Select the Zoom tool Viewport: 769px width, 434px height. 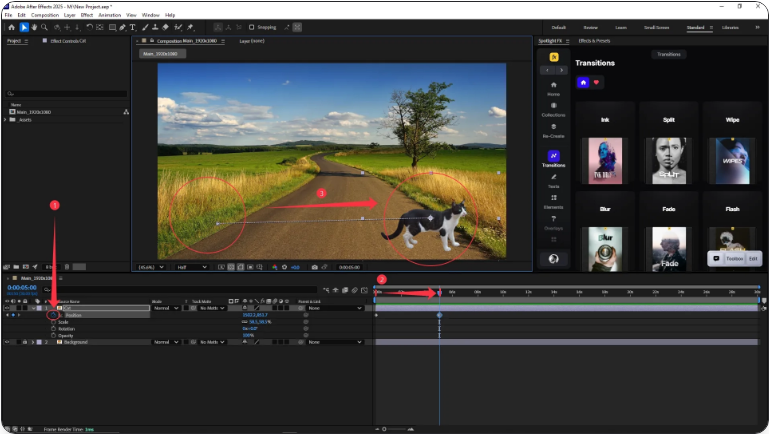43,27
